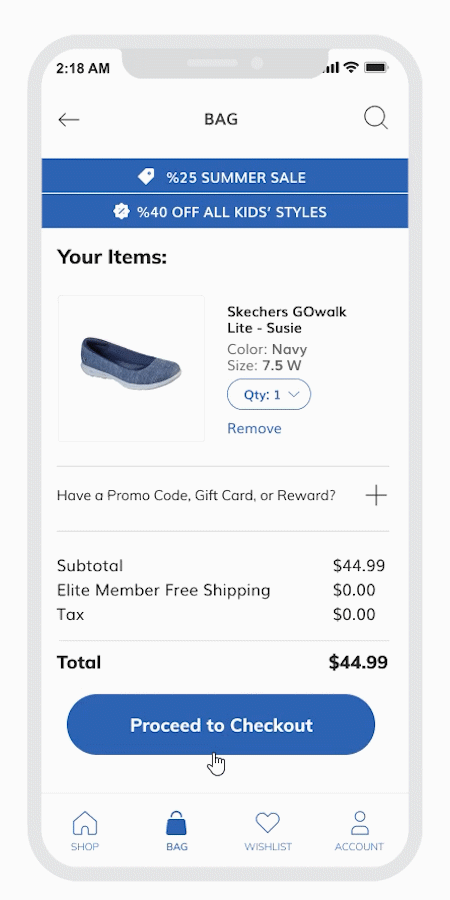Viewport: 450px width, 900px height.
Task: Expand 'Have a Promo Code, Gift Card, or Reward?' row
Action: [x=223, y=495]
